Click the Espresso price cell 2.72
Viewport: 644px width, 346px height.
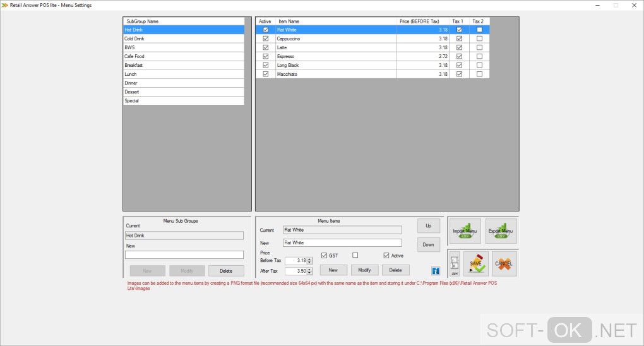[423, 56]
